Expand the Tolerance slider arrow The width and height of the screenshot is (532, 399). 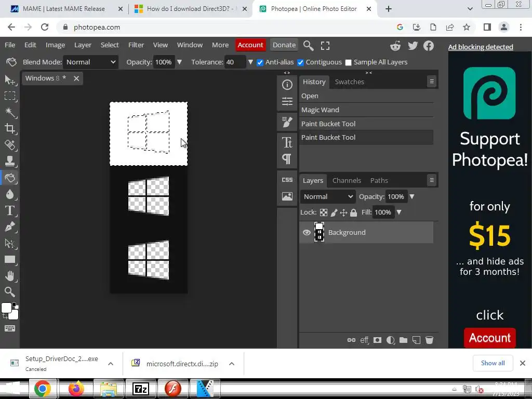point(250,62)
